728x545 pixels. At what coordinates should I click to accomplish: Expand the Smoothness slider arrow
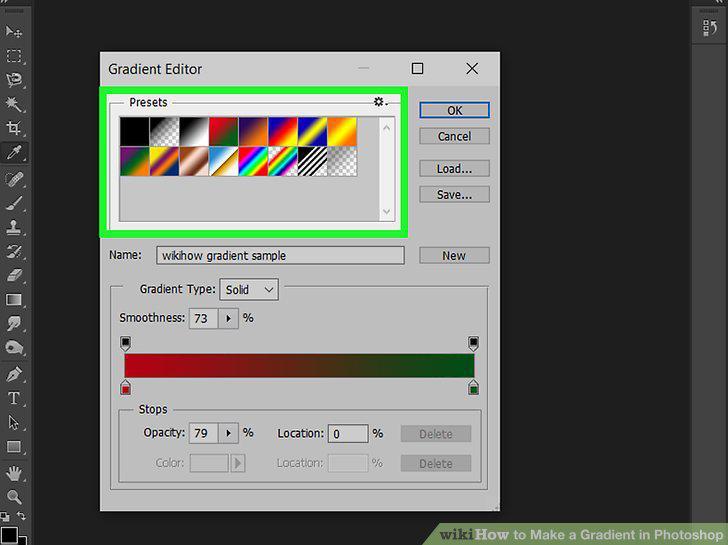(x=228, y=318)
